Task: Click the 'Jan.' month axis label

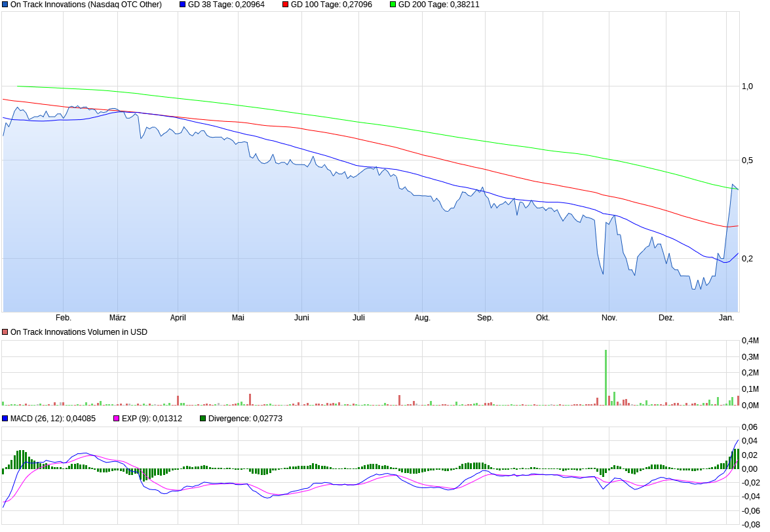Action: (x=726, y=318)
